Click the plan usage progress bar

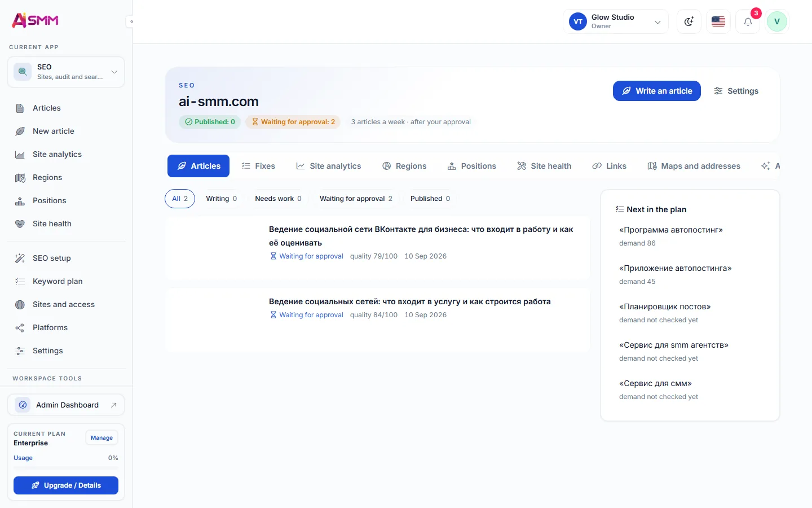click(x=66, y=467)
